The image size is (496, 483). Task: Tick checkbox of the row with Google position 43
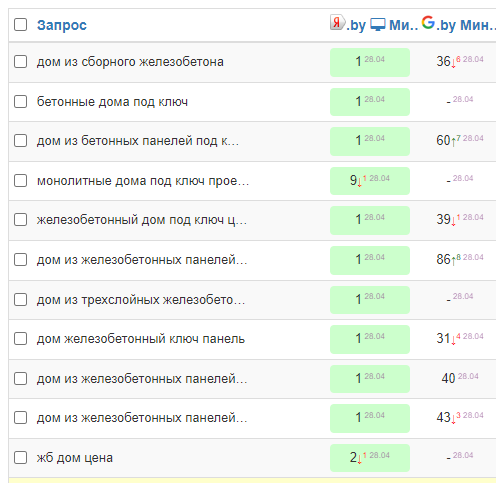tap(21, 418)
